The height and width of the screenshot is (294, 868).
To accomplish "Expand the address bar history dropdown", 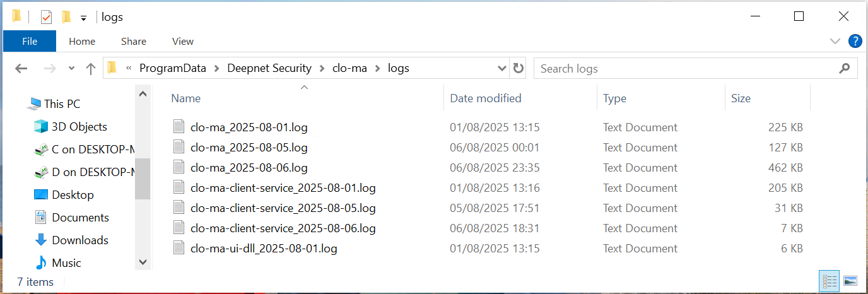I will (x=502, y=68).
